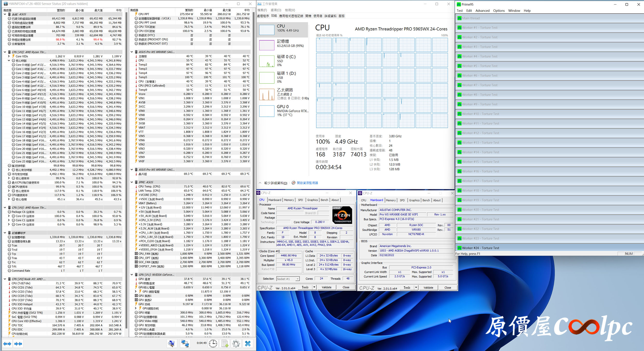The height and width of the screenshot is (351, 644).
Task: Open HWiNFO sensor search magnifier icon
Action: [171, 343]
